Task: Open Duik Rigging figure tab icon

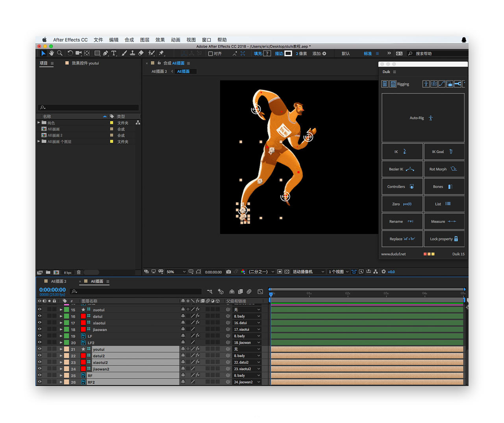Action: click(426, 84)
